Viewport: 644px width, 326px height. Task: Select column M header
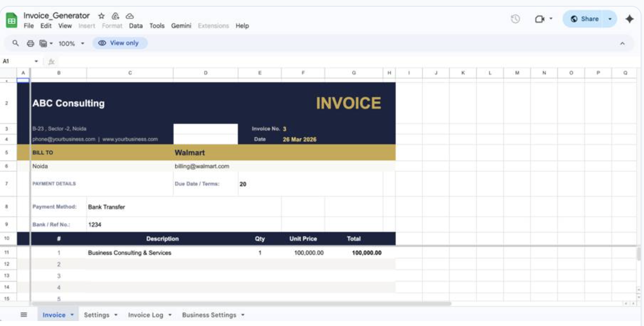pos(517,73)
